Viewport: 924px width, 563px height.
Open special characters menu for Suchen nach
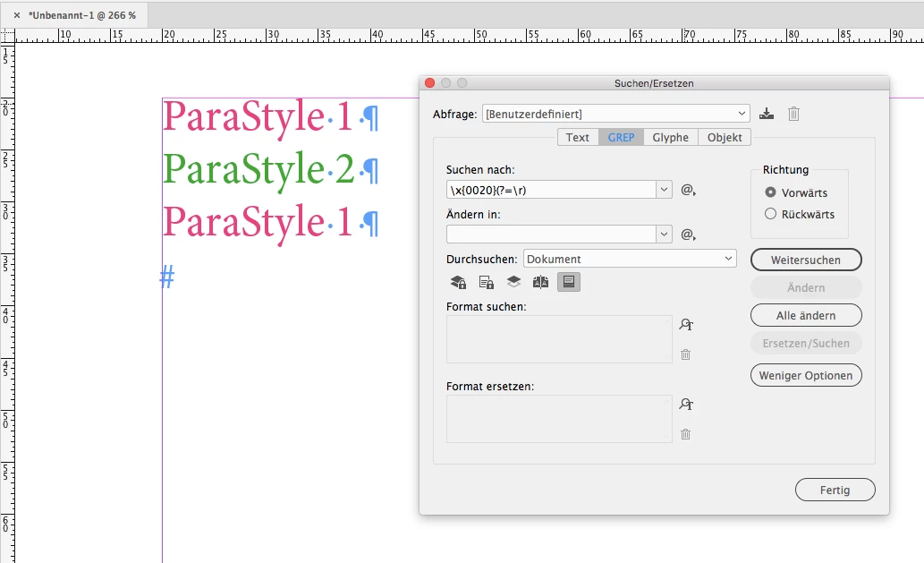[x=688, y=190]
